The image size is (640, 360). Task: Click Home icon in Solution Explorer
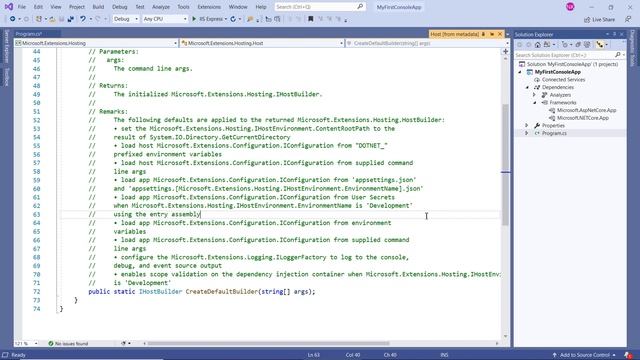pos(538,45)
